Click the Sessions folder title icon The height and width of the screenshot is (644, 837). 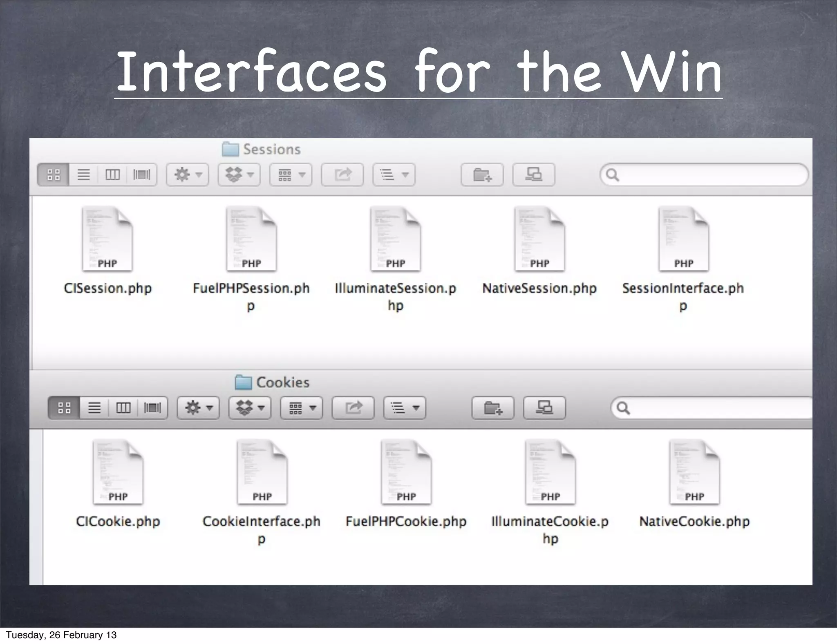tap(230, 149)
